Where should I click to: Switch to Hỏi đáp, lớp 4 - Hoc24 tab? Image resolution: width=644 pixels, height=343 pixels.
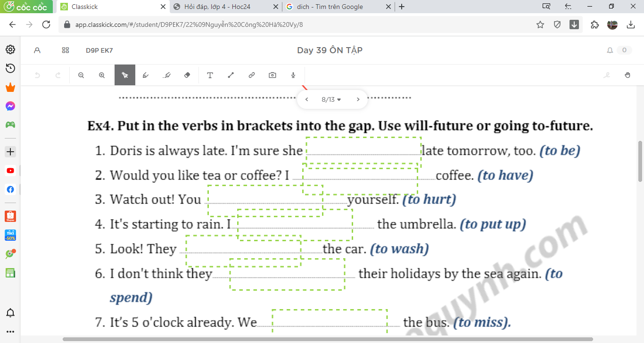[226, 7]
